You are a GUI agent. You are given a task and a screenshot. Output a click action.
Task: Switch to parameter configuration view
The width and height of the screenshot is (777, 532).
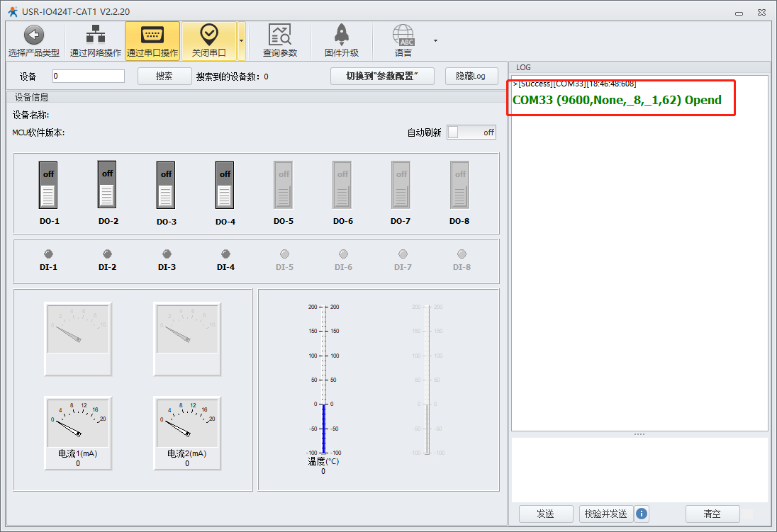click(x=382, y=77)
